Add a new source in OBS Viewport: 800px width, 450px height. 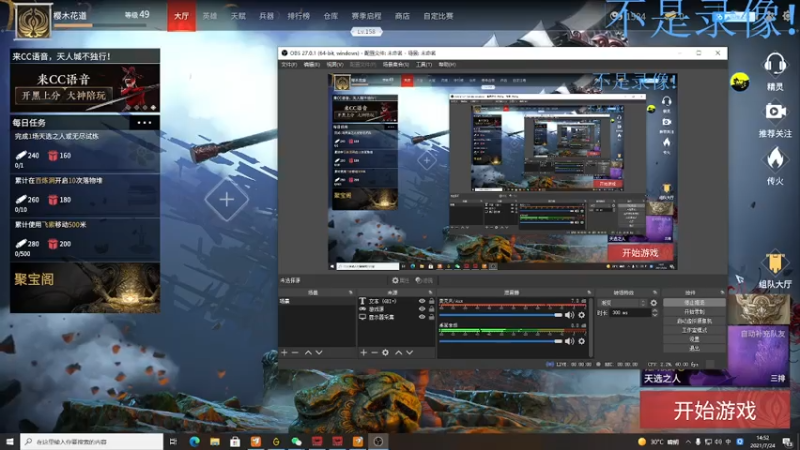click(x=363, y=353)
